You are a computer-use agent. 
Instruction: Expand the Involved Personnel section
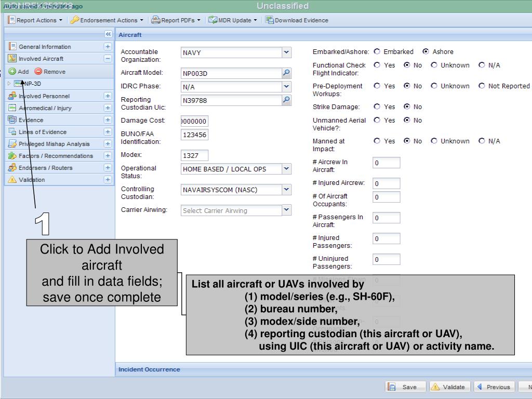(x=108, y=96)
